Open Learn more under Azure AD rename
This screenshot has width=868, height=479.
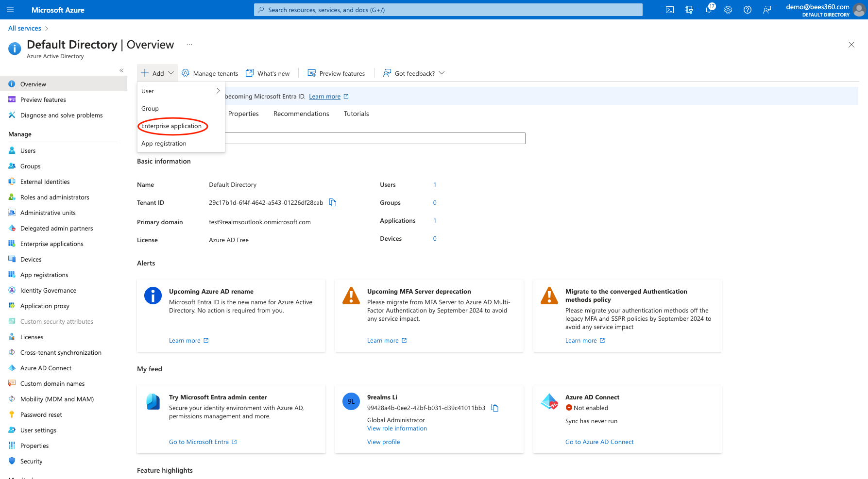click(185, 340)
